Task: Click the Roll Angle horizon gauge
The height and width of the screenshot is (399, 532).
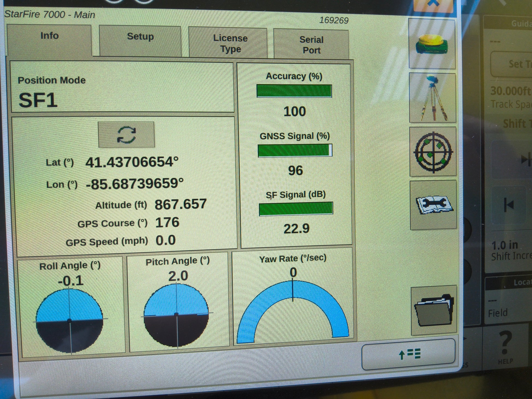Action: point(70,320)
